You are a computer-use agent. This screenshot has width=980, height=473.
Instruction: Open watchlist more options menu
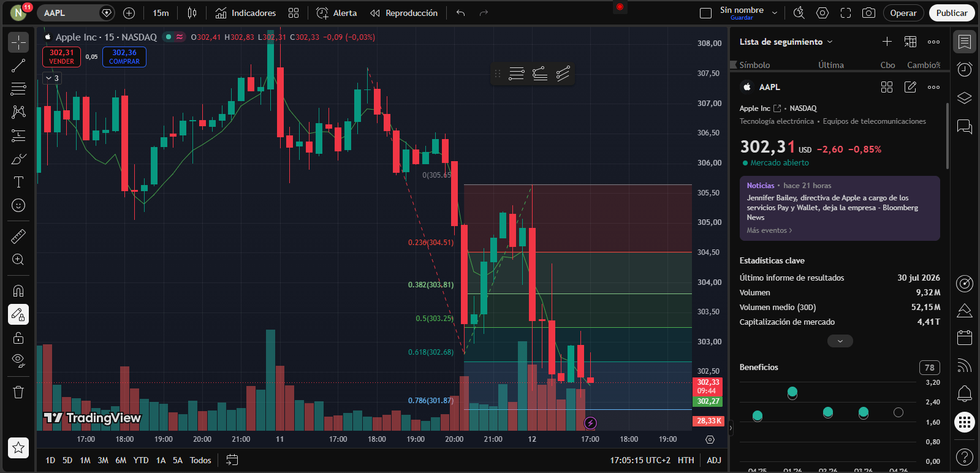coord(933,42)
